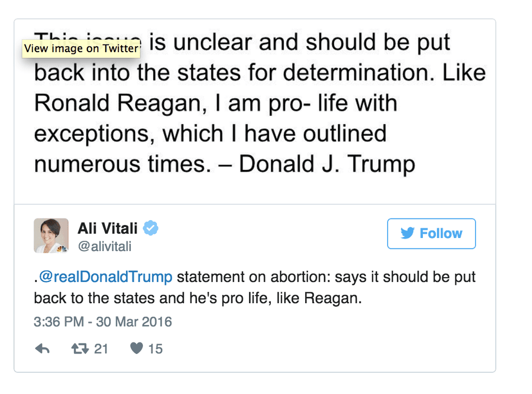Click the @alivitali handle
Screen dimensions: 532x394
coord(104,247)
